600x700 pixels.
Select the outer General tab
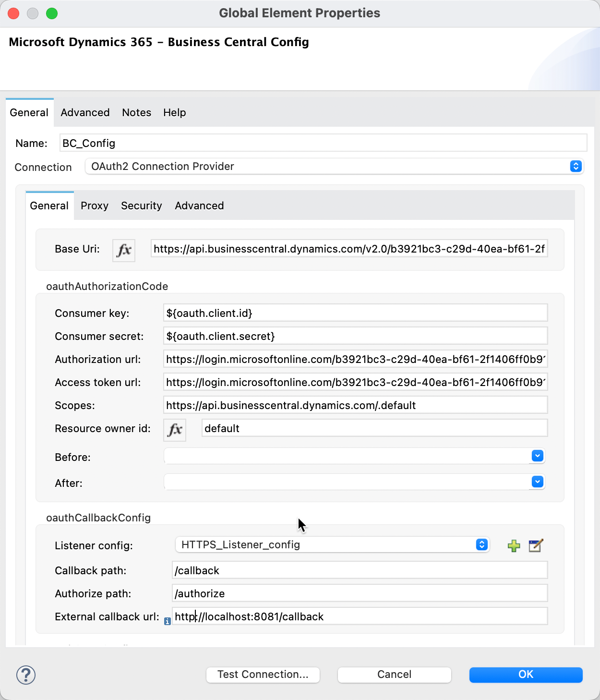(x=29, y=113)
